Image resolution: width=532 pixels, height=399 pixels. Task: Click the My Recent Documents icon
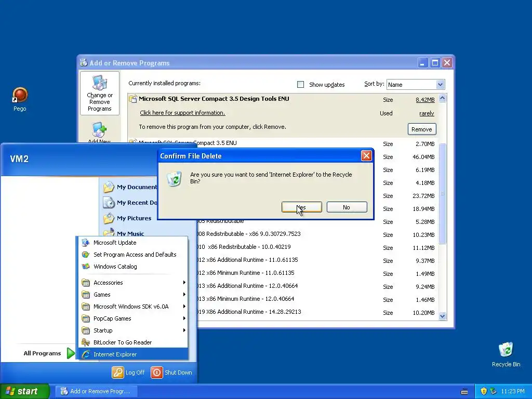[x=109, y=203]
